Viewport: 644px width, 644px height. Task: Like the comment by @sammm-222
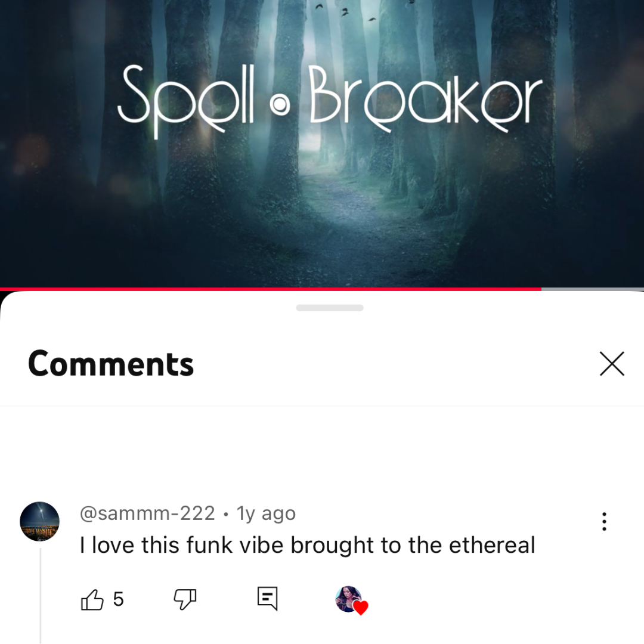point(92,600)
